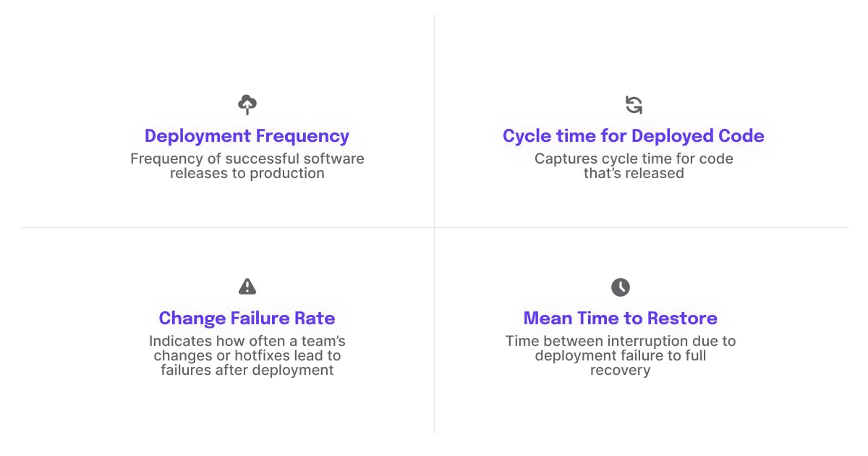This screenshot has height=456, width=868.
Task: Click the 'Frequency of successful software' description line
Action: point(247,159)
